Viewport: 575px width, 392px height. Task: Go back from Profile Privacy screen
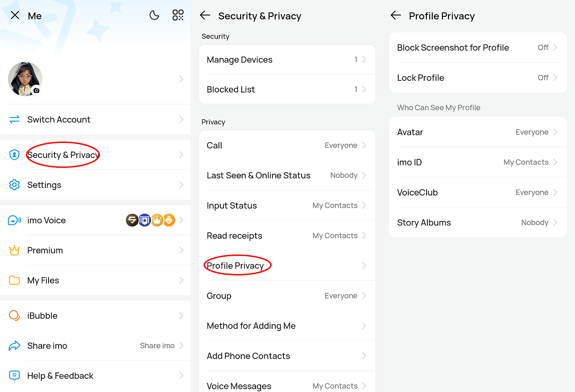396,15
